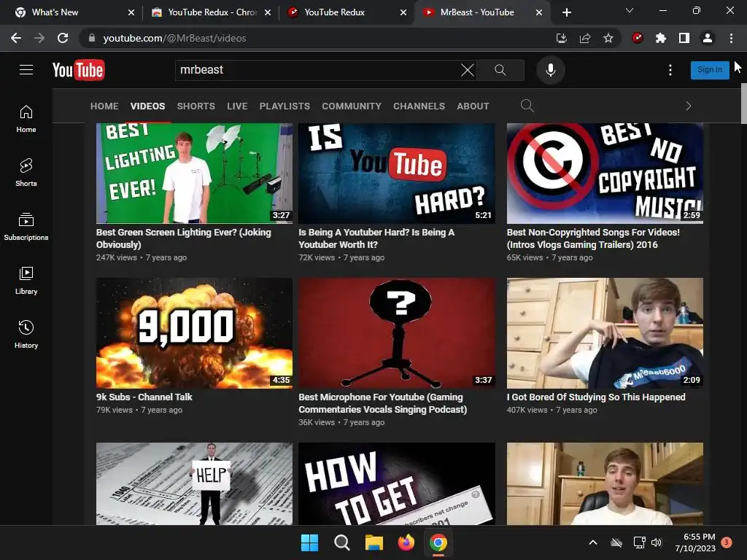Screen dimensions: 747x560
Task: Show hidden system tray icons
Action: [593, 542]
